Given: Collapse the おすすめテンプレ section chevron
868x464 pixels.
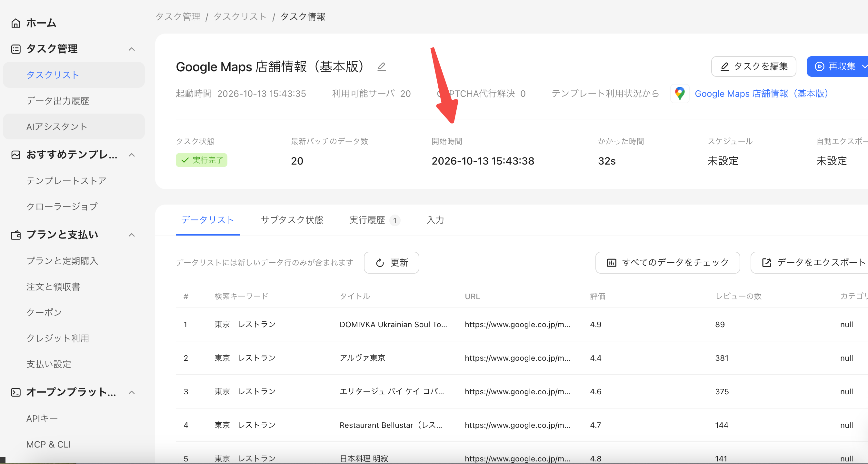Looking at the screenshot, I should (x=132, y=155).
